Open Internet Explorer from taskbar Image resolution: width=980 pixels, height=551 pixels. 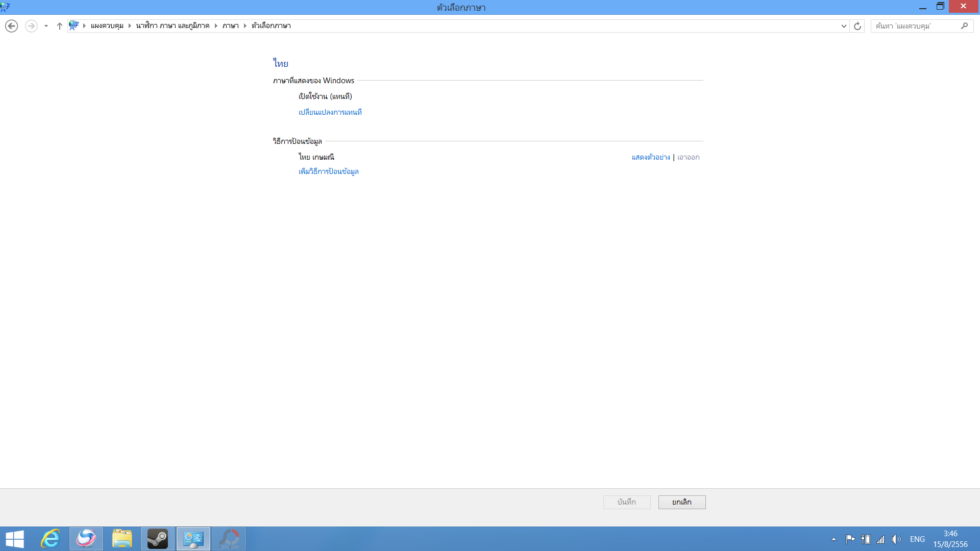click(x=51, y=539)
